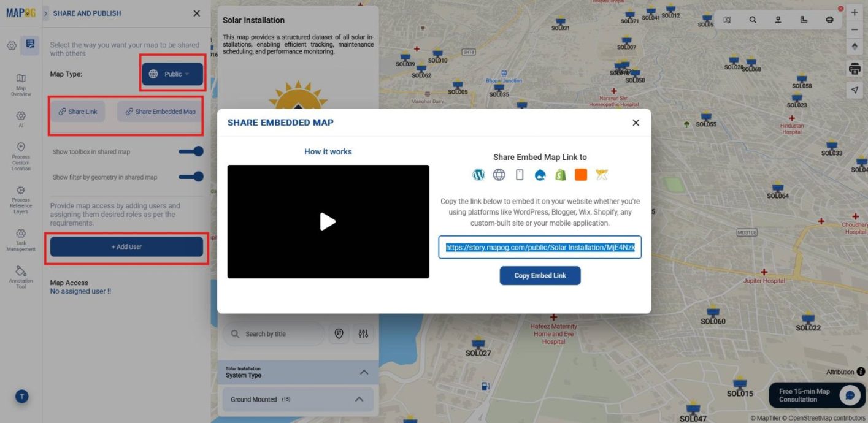Share the embed link to Drupal

click(x=540, y=175)
